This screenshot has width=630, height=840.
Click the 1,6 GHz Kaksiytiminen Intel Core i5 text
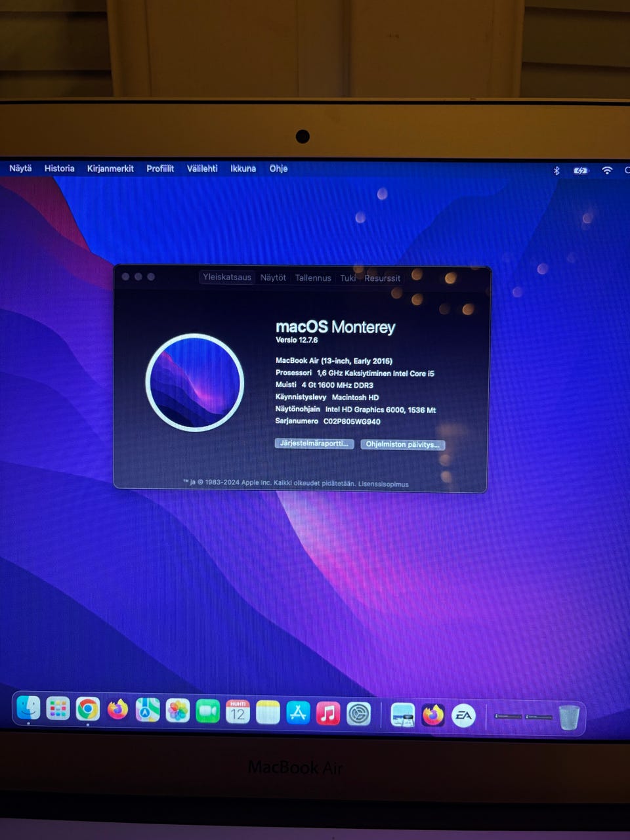point(375,373)
